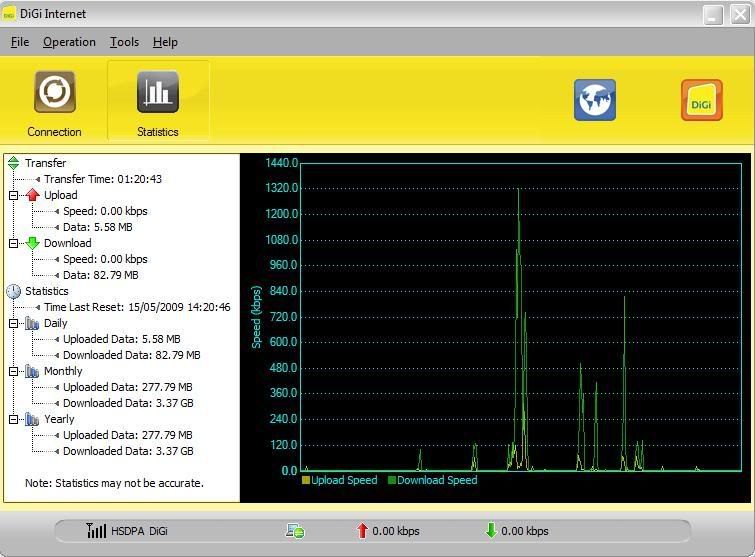This screenshot has height=557, width=755.
Task: Click the statistics accuracy note
Action: 114,483
